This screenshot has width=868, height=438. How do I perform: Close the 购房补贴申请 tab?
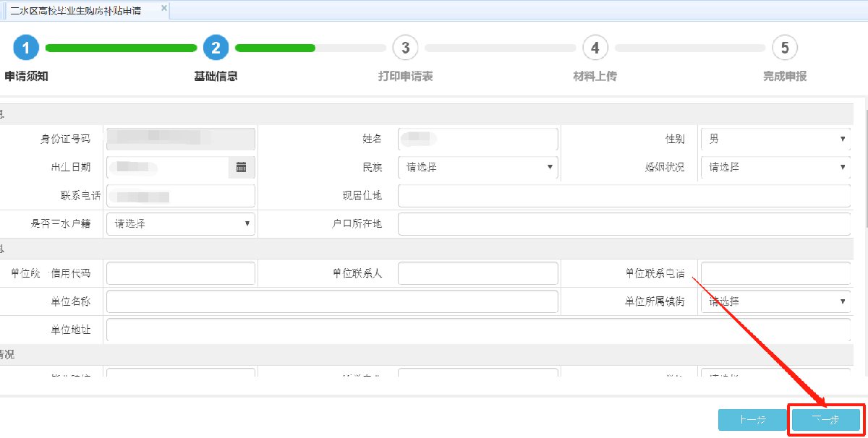point(164,8)
